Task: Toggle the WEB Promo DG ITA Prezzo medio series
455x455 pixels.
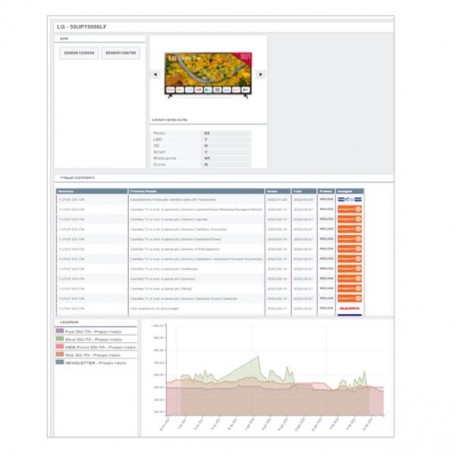Action: point(96,347)
